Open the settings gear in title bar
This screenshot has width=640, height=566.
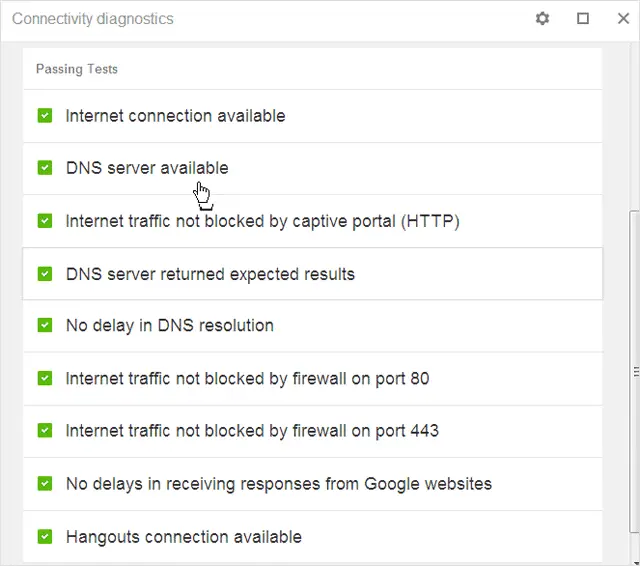(x=542, y=18)
